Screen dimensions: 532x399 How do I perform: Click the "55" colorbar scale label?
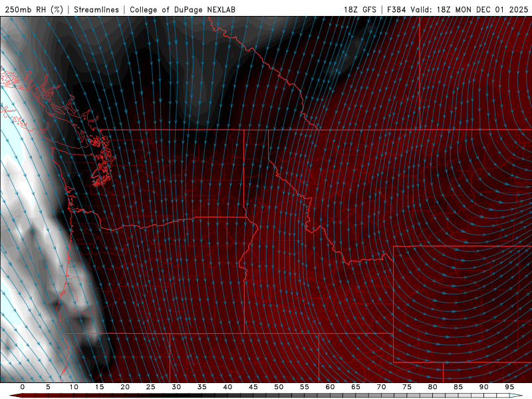[x=305, y=387]
